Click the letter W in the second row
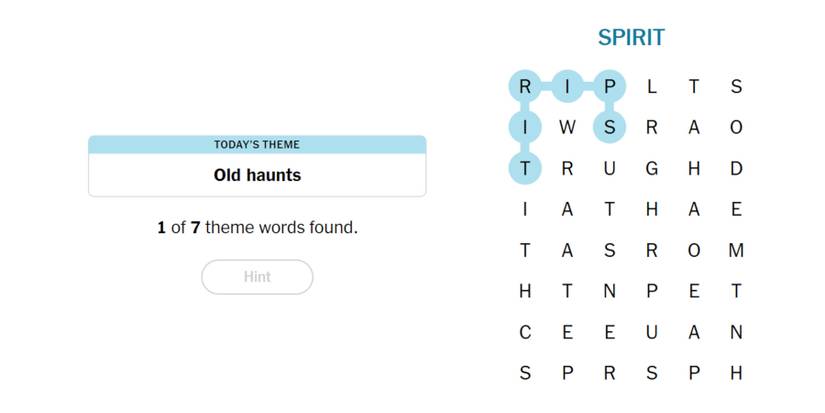The image size is (825, 413). click(x=567, y=128)
